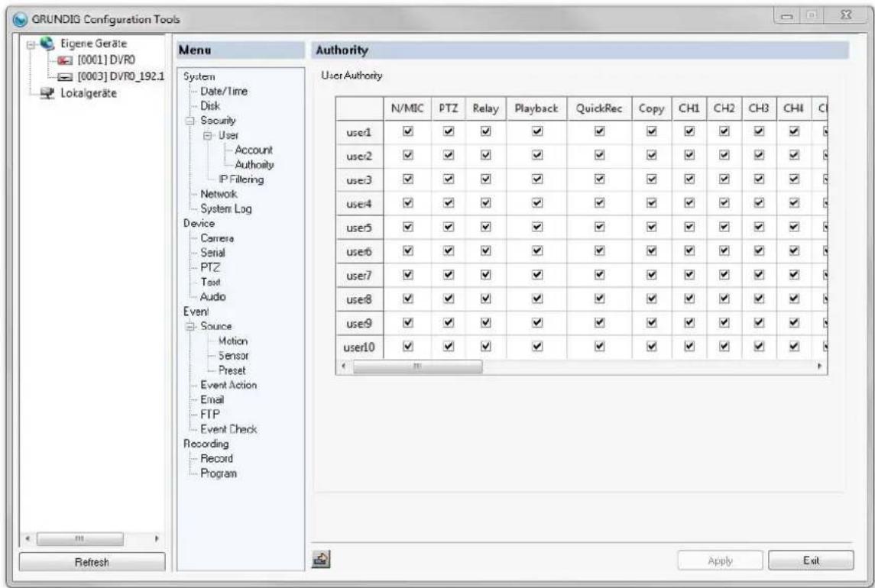875x588 pixels.
Task: Open the Network menu item
Action: (219, 194)
